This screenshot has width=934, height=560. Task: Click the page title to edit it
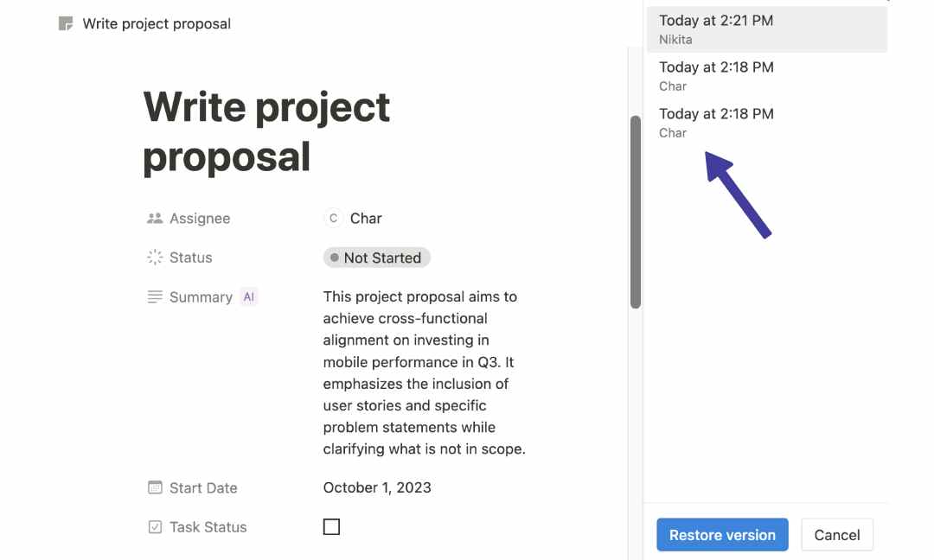pos(265,131)
